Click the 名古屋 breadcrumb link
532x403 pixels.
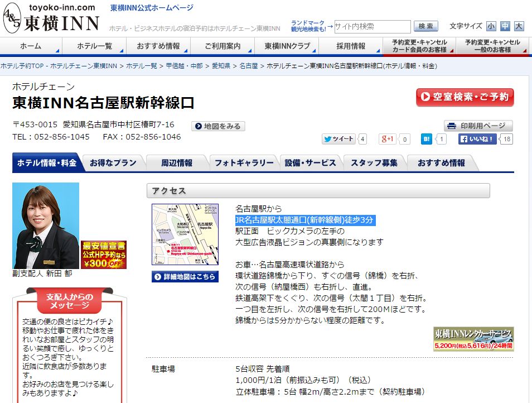(248, 66)
